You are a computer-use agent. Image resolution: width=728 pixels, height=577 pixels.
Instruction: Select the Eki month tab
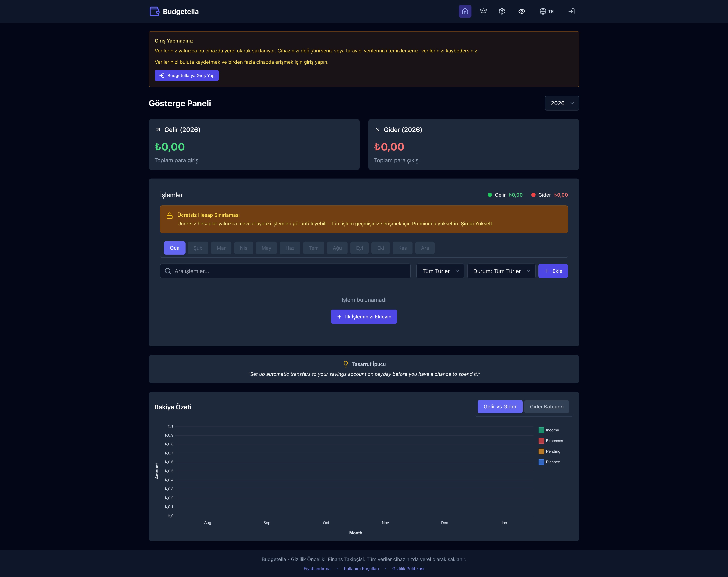(380, 248)
